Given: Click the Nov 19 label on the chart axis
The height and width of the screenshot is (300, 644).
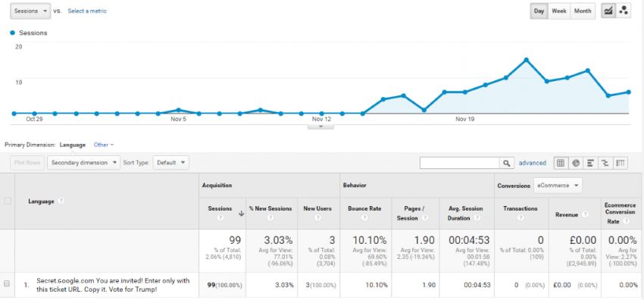Looking at the screenshot, I should point(464,119).
